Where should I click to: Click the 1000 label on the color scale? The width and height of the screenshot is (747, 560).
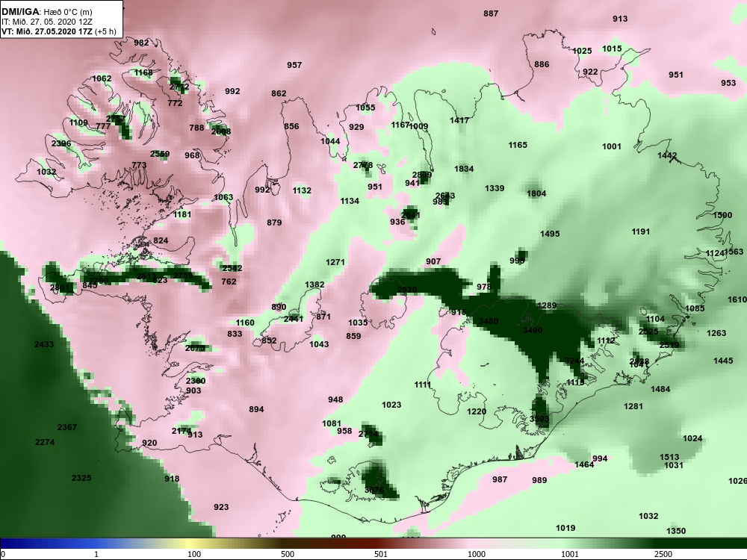click(x=477, y=554)
